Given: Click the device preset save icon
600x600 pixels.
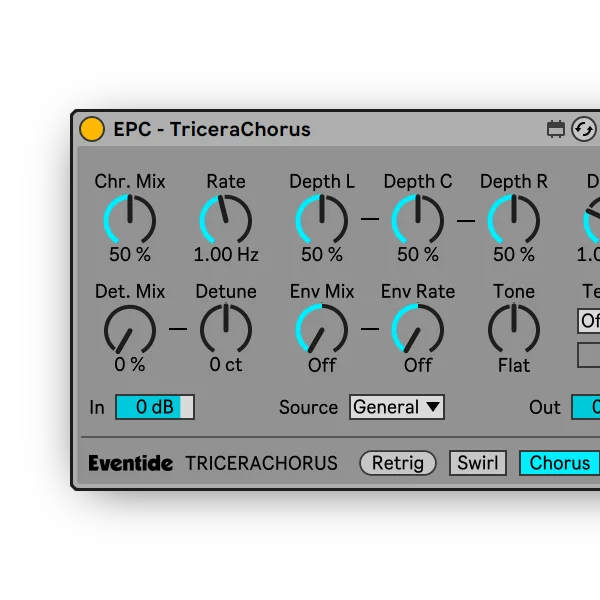Looking at the screenshot, I should click(x=556, y=129).
